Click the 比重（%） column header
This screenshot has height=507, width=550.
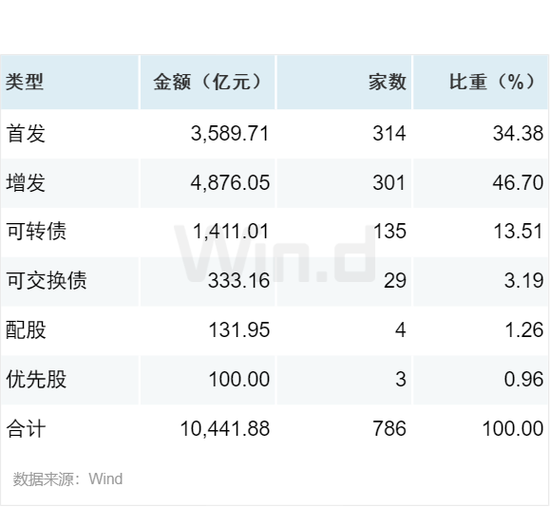pos(492,82)
